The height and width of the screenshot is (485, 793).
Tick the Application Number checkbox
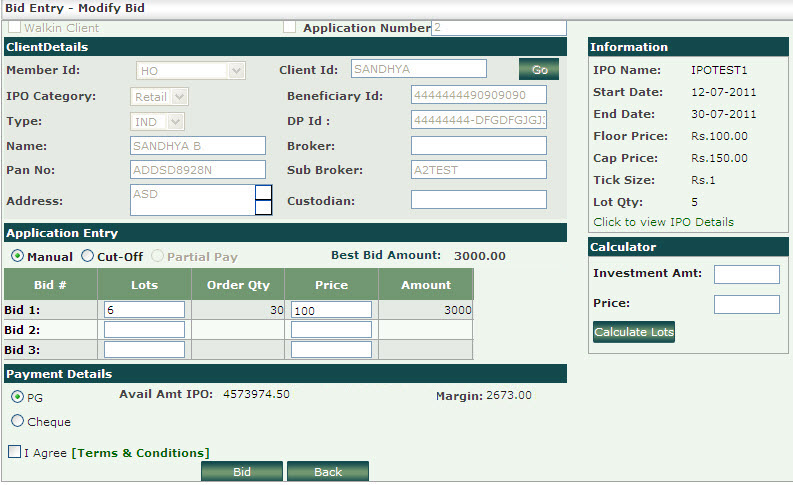tap(290, 27)
